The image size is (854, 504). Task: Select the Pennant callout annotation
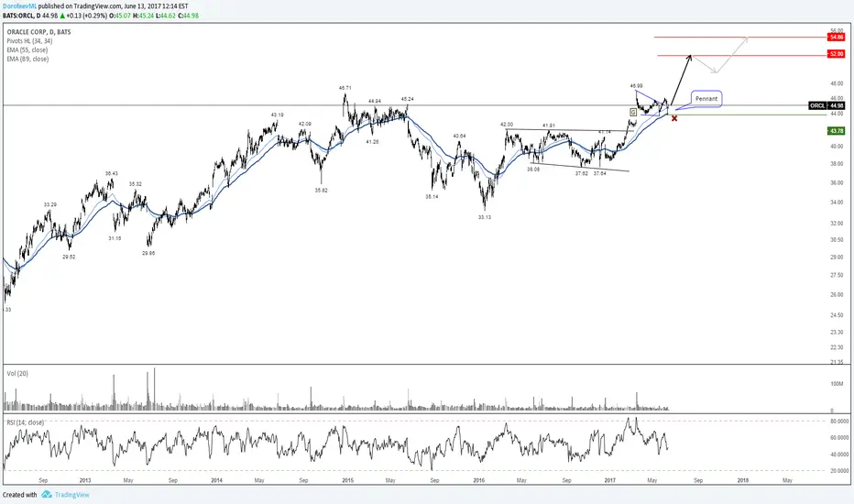pyautogui.click(x=706, y=99)
